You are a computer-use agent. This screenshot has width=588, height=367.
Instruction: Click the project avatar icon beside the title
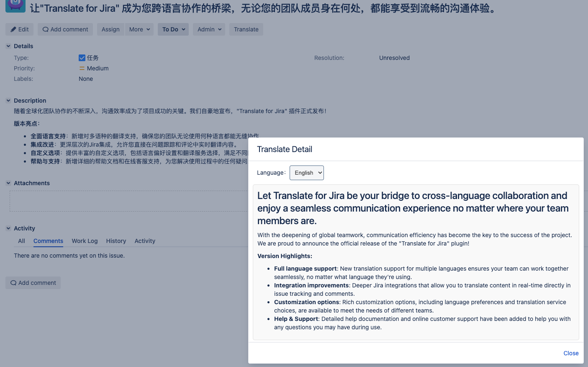click(x=15, y=6)
